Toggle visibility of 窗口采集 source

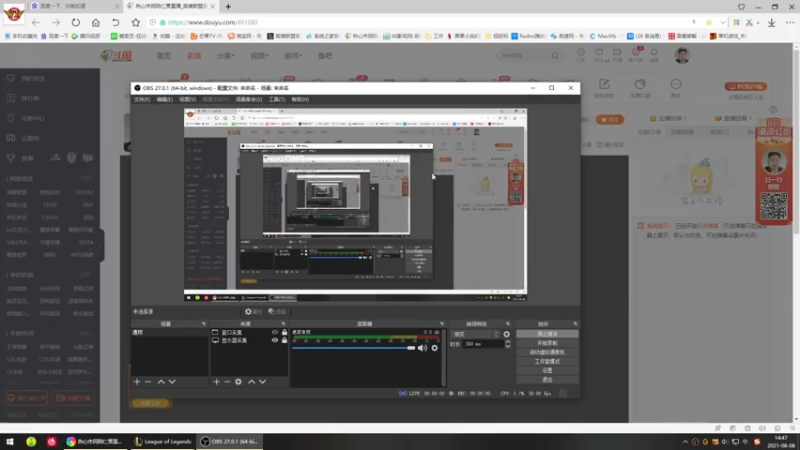point(275,332)
